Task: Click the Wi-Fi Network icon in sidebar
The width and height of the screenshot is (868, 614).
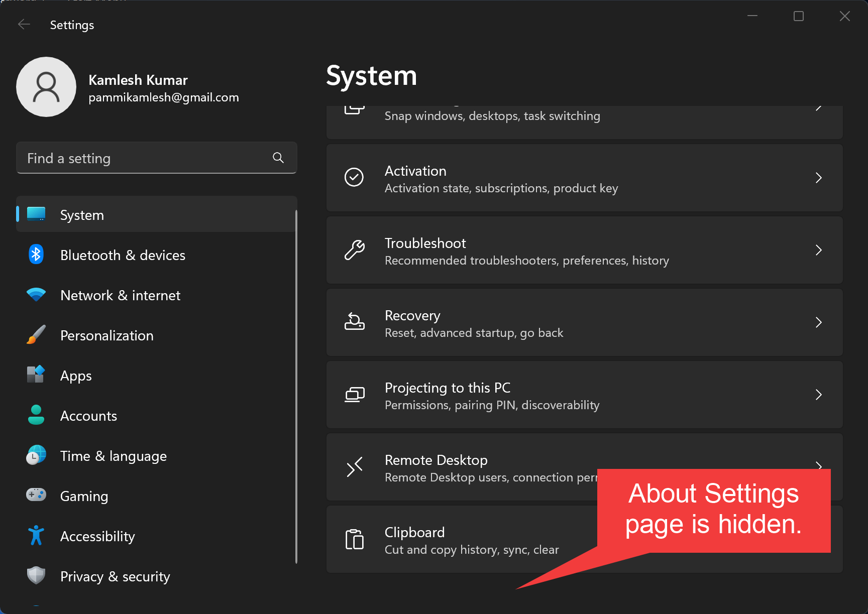Action: [36, 295]
